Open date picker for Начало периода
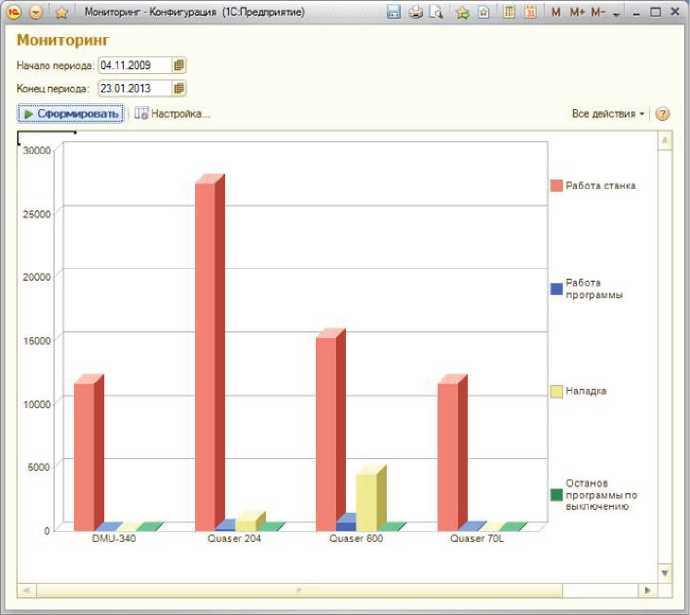Screen dimensions: 690x615 (179, 65)
